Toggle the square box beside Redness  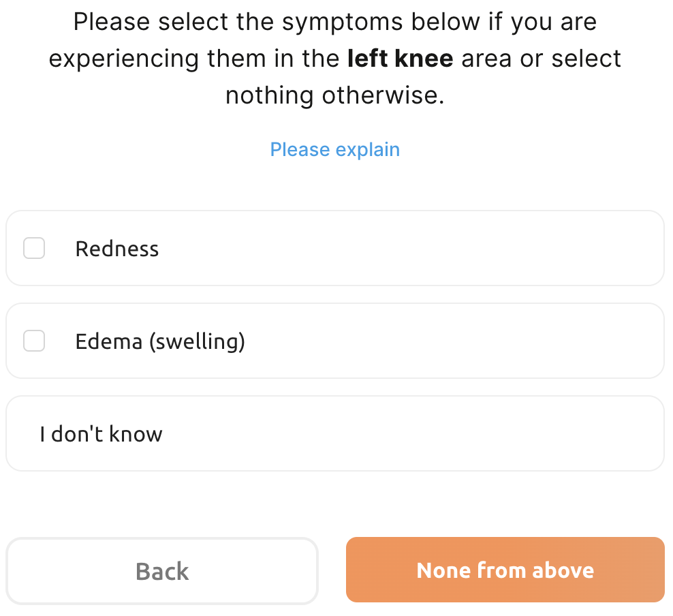pos(34,249)
